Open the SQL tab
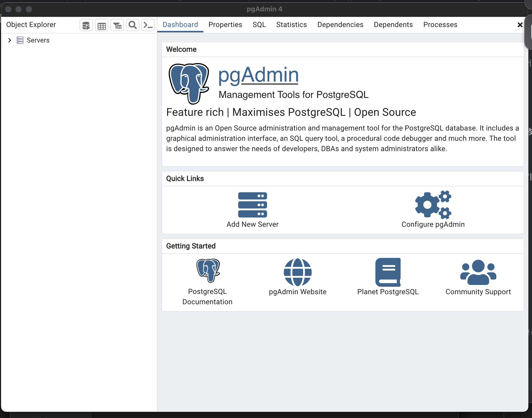This screenshot has height=418, width=532. pos(259,25)
